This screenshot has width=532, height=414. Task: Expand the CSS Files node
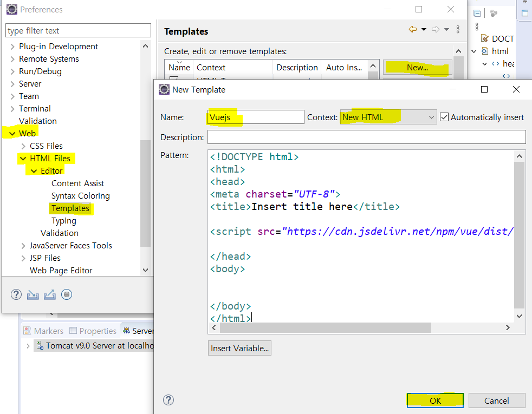[x=23, y=146]
